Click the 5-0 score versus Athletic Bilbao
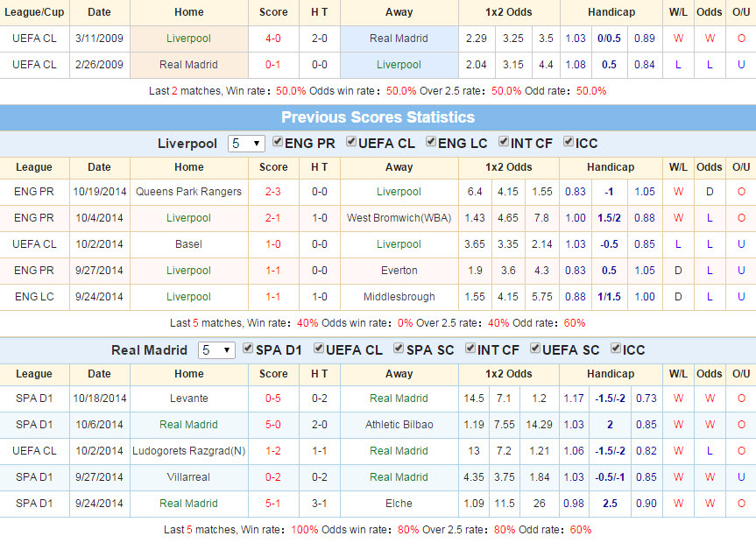This screenshot has width=756, height=543. (x=273, y=425)
